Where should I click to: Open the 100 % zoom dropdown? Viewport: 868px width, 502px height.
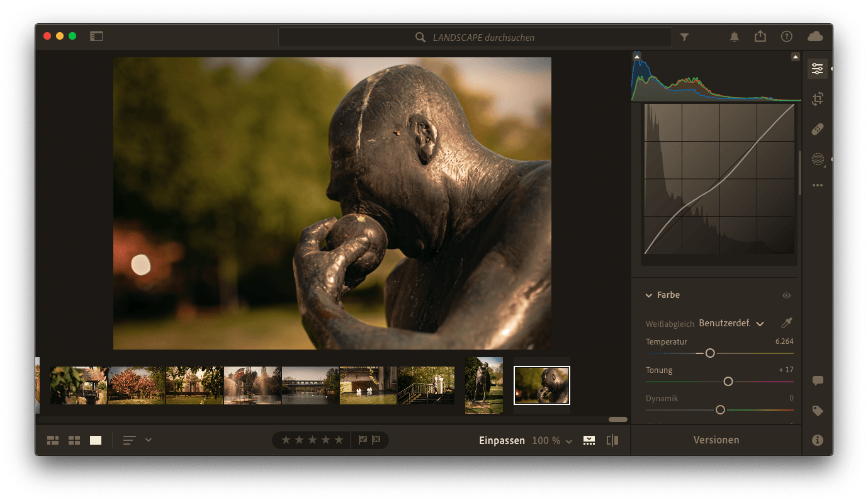(x=552, y=441)
